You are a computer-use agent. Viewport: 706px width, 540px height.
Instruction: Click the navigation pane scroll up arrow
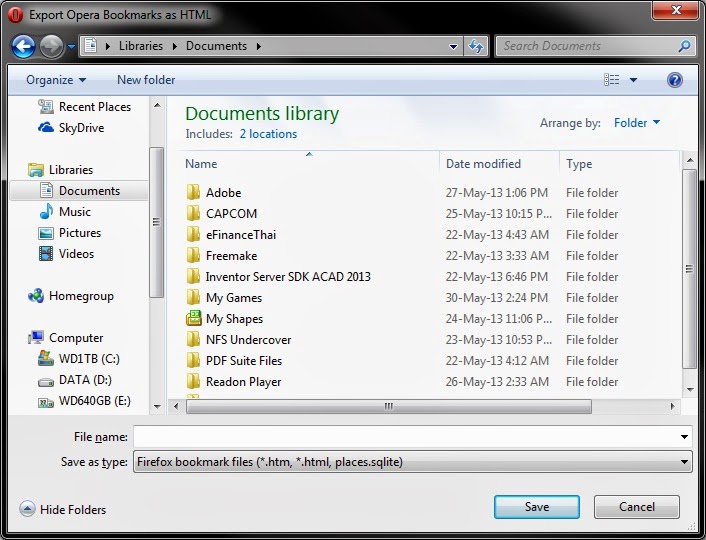tap(157, 105)
